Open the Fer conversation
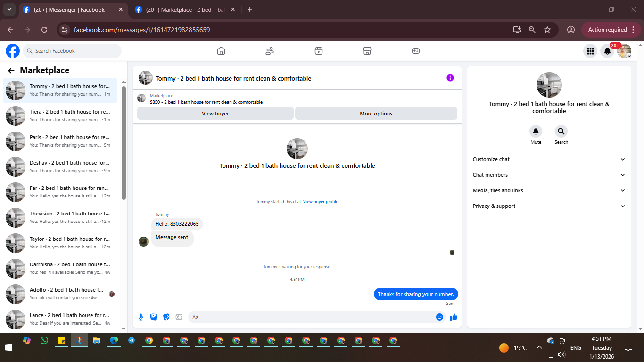The height and width of the screenshot is (362, 644). [x=60, y=192]
